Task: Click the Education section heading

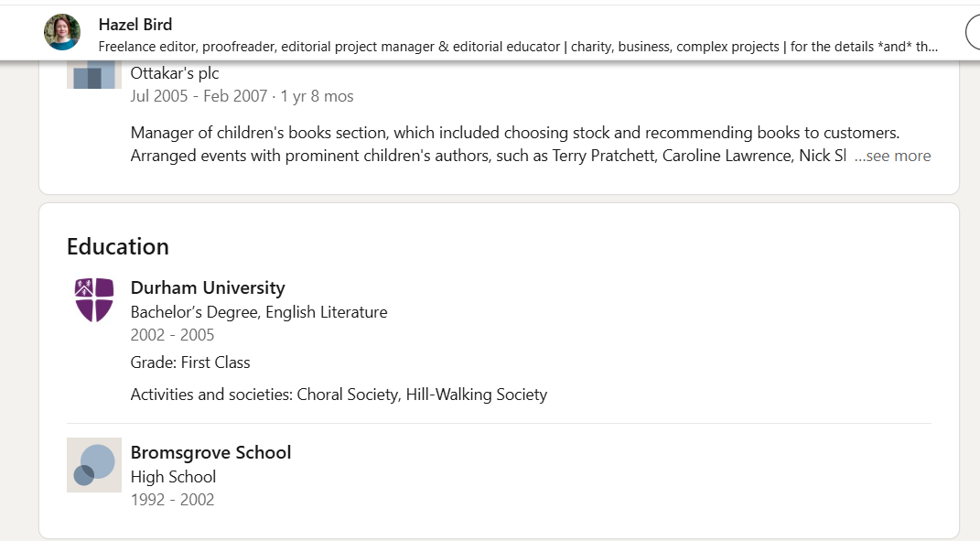Action: (118, 246)
